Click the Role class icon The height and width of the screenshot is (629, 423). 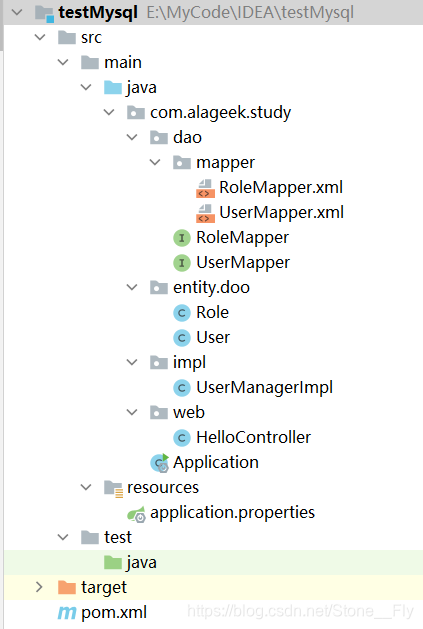tap(182, 313)
